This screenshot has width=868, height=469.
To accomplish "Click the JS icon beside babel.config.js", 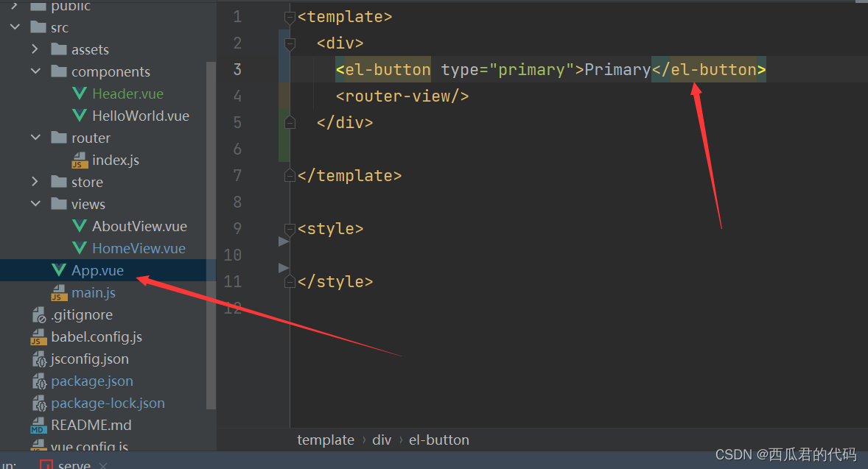I will click(39, 337).
